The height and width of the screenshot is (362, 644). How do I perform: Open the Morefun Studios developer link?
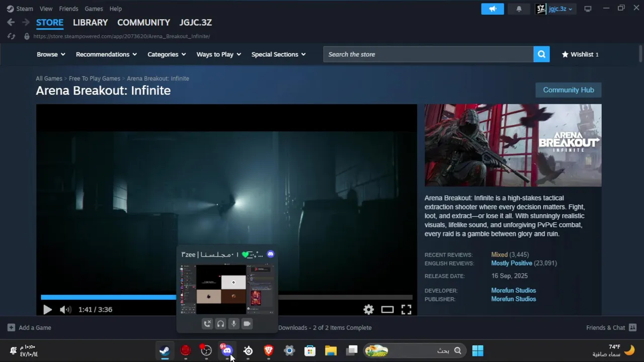tap(513, 291)
